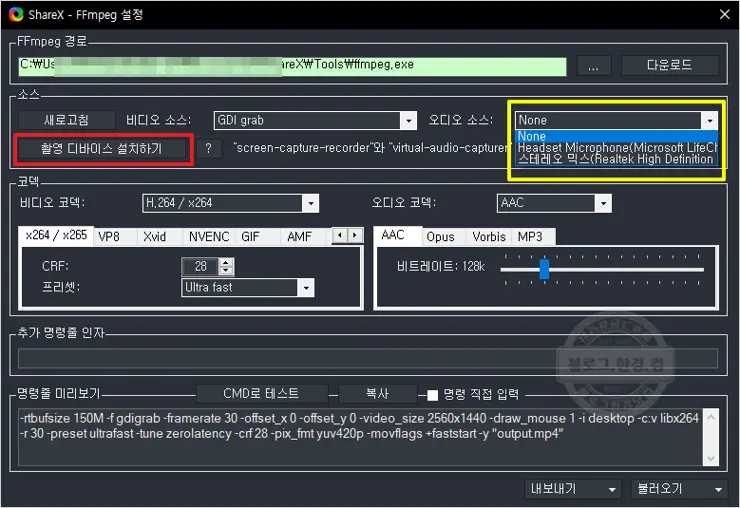Close the FFmpeg settings window
Image resolution: width=740 pixels, height=508 pixels.
pos(724,15)
